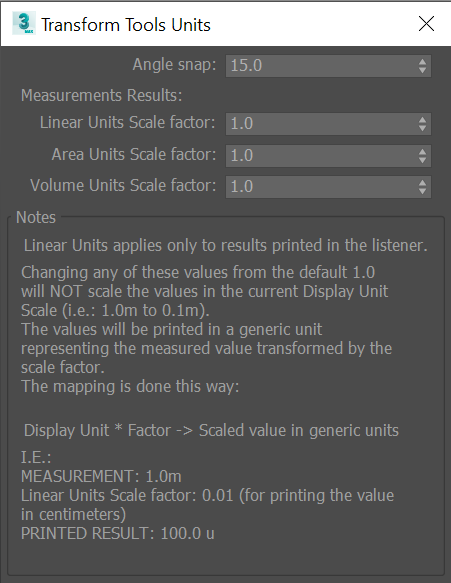The height and width of the screenshot is (583, 451).
Task: Click the Notes group box label
Action: tap(36, 218)
